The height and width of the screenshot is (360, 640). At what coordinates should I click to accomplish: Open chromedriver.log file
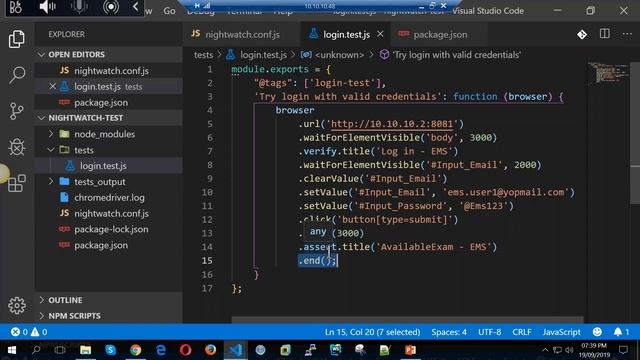(x=109, y=198)
